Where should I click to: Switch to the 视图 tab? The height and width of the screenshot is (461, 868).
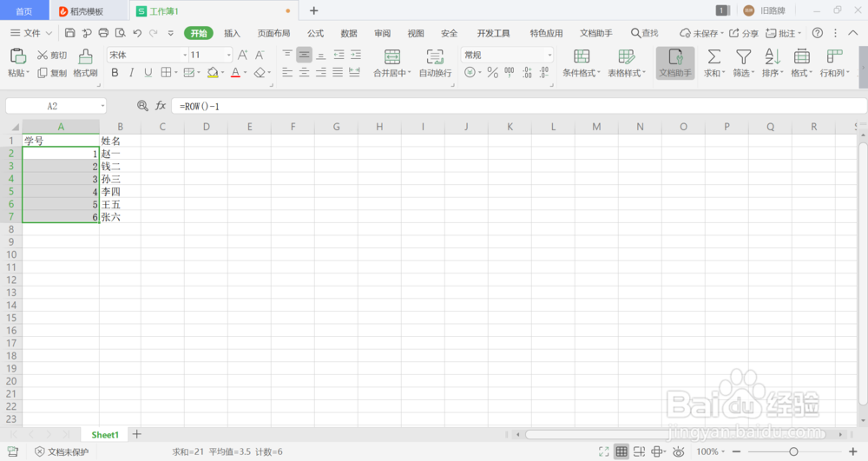(416, 33)
